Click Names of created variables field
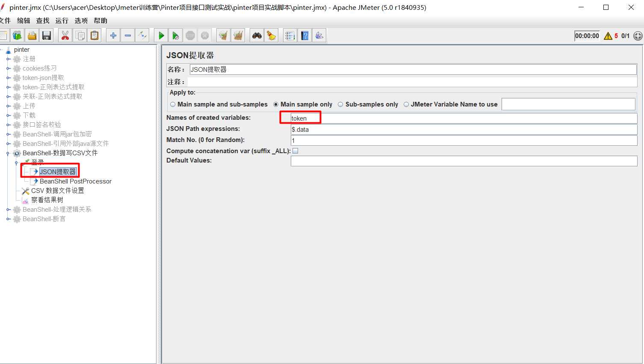The image size is (644, 364). tap(464, 118)
